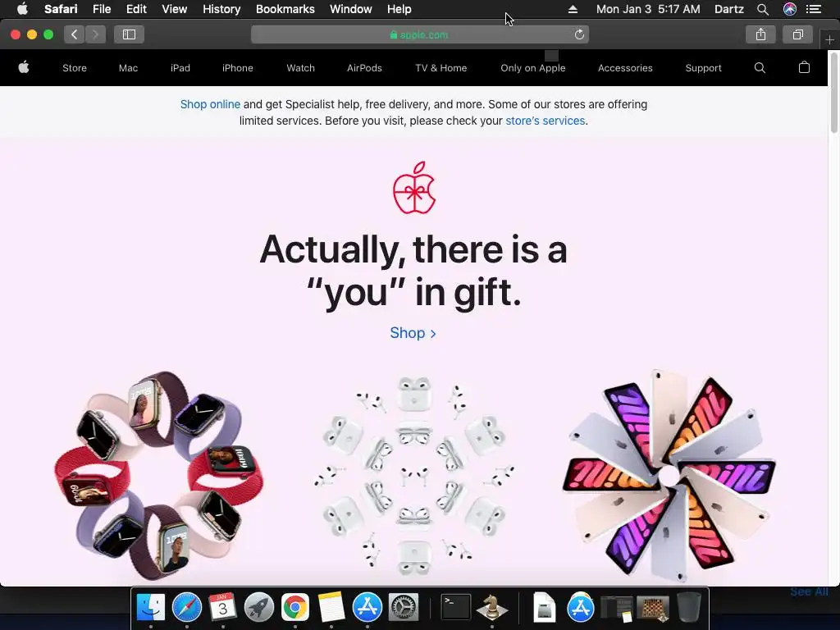Click the page vertical scrollbar thumb
This screenshot has width=840, height=630.
pyautogui.click(x=834, y=92)
